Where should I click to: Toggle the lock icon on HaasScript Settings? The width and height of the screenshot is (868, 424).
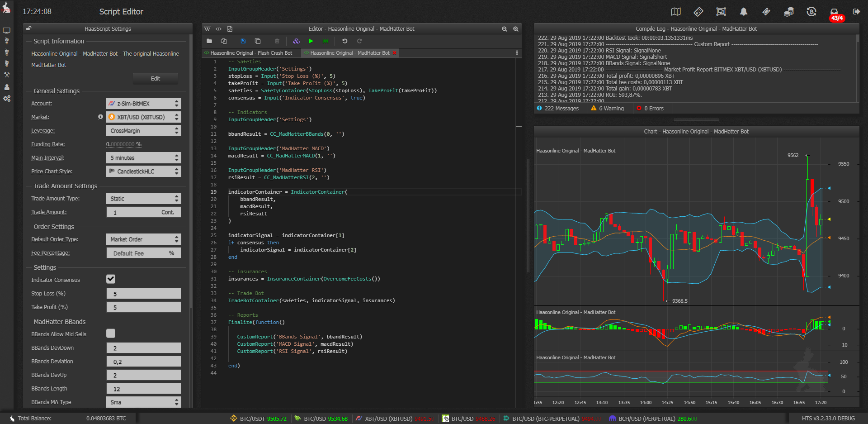28,29
